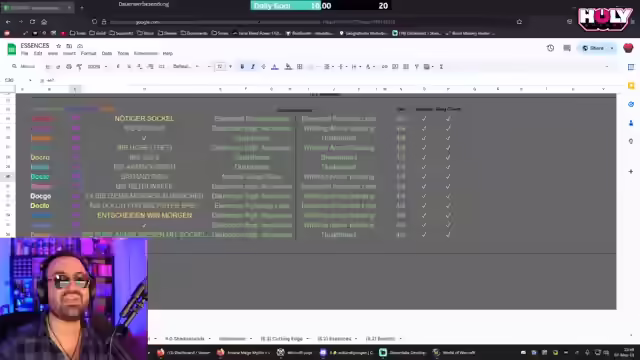
Task: Open vertical align dropdown
Action: click(342, 67)
